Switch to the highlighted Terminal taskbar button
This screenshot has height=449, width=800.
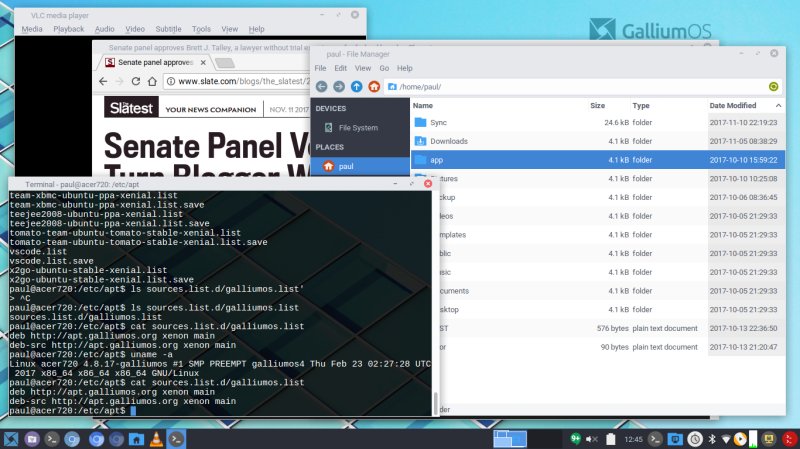click(x=176, y=439)
